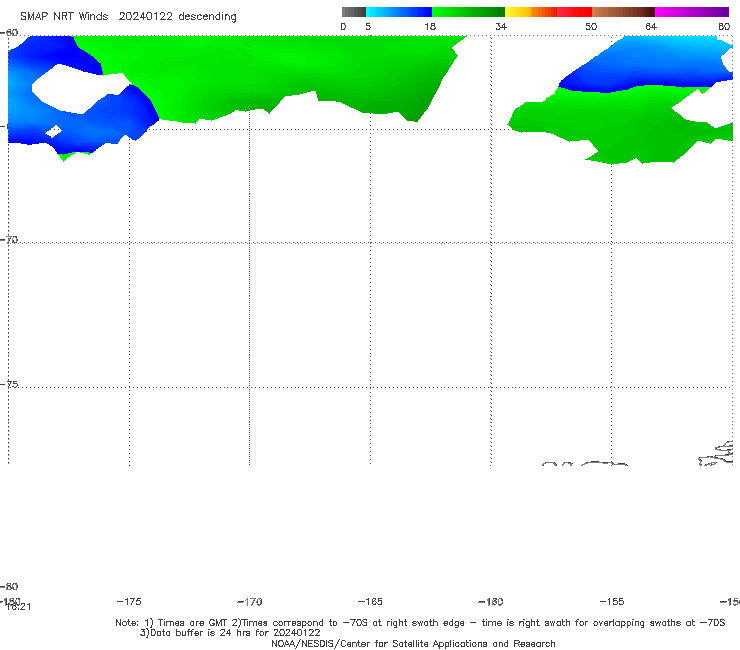Viewport: 740px width, 650px height.
Task: Click the colorbar label '64'
Action: (x=651, y=27)
